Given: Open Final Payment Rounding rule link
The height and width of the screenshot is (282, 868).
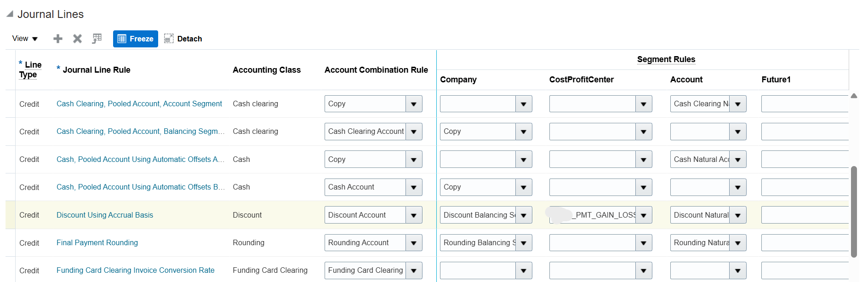Looking at the screenshot, I should click(x=97, y=242).
